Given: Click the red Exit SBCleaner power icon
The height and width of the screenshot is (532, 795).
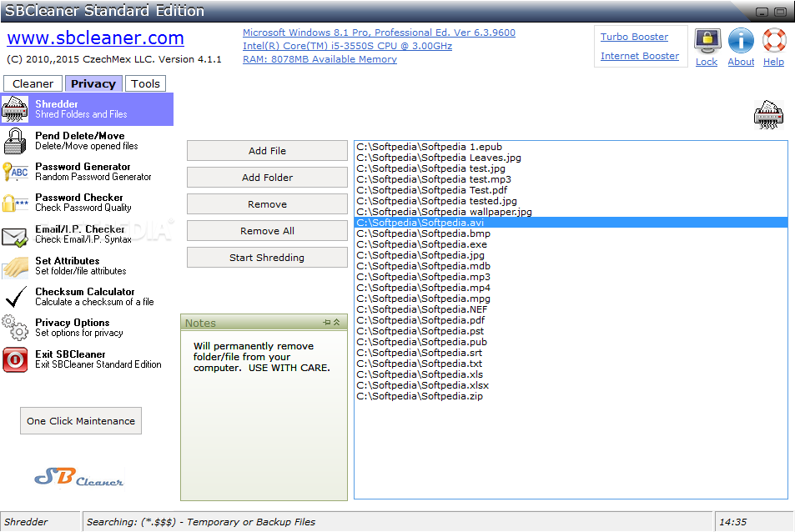Looking at the screenshot, I should click(x=15, y=359).
